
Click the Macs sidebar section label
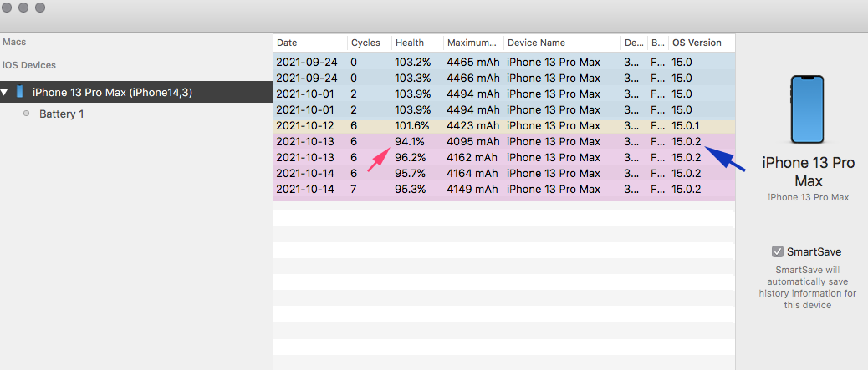tap(14, 42)
